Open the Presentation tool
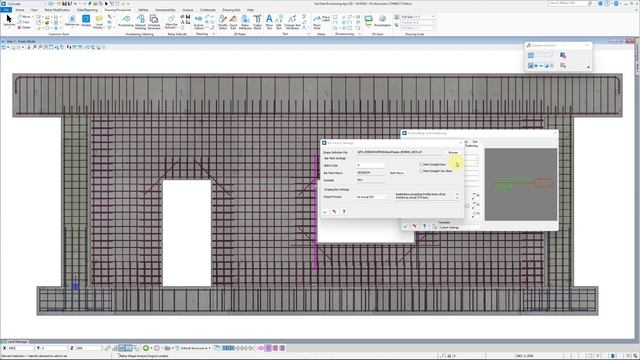This screenshot has width=640, height=360. 382,20
